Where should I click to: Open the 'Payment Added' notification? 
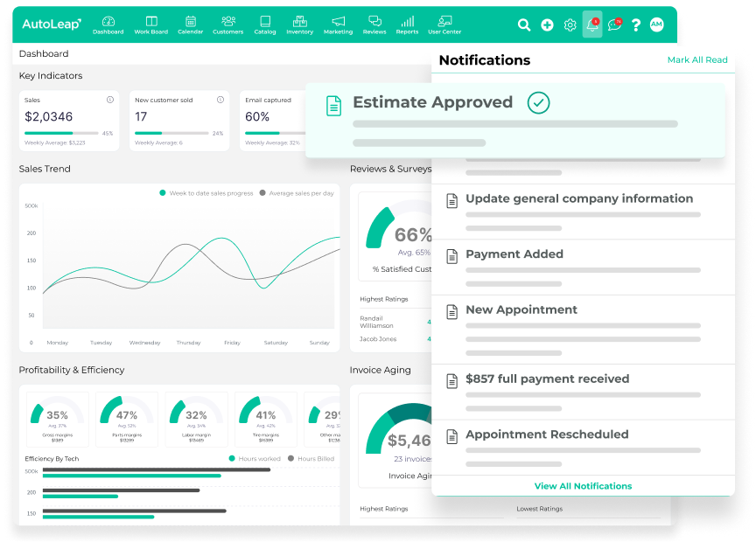click(x=514, y=254)
